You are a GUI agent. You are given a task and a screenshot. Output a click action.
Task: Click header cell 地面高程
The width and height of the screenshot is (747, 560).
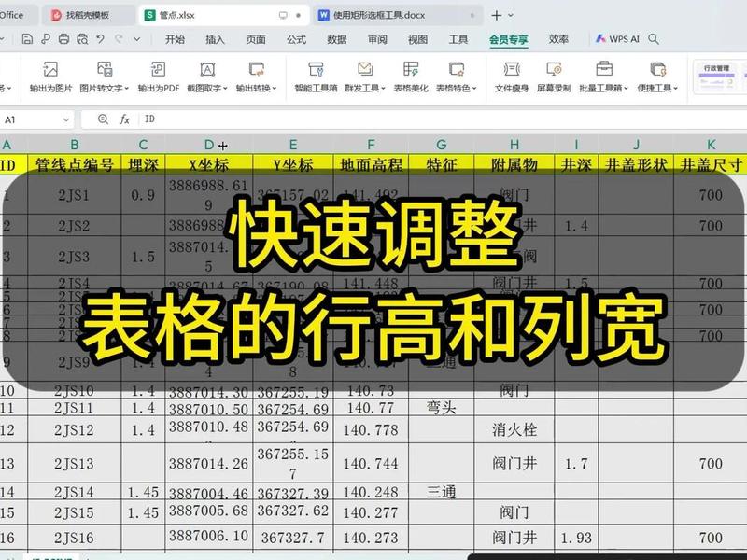[x=371, y=164]
